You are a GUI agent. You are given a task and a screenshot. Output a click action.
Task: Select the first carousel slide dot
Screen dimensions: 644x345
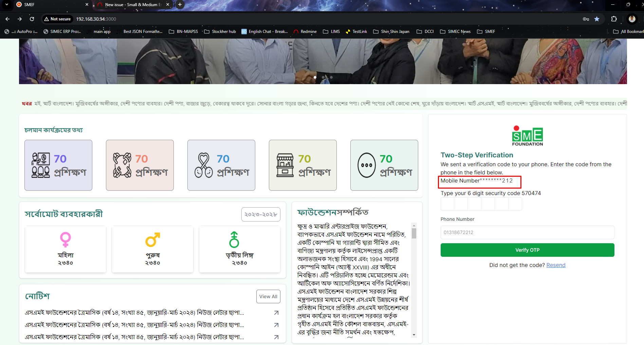tap(315, 77)
